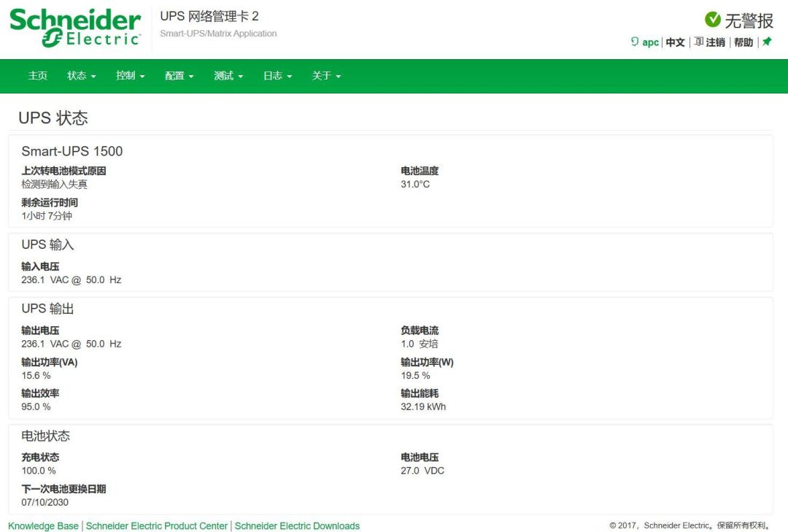This screenshot has height=532, width=788.
Task: Click the 95.0 % efficiency value
Action: pyautogui.click(x=36, y=406)
